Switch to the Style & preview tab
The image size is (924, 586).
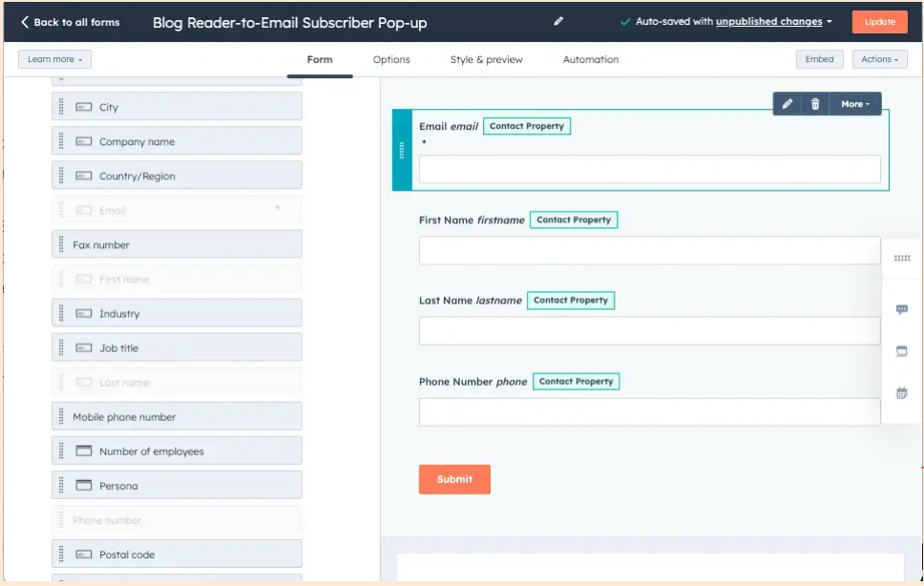click(486, 59)
